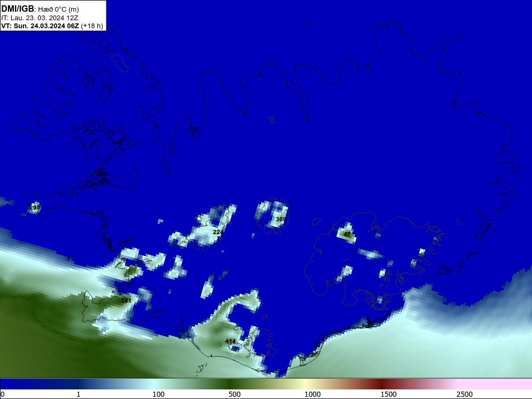
Task: Click the legend tick label 1
Action: pyautogui.click(x=78, y=394)
